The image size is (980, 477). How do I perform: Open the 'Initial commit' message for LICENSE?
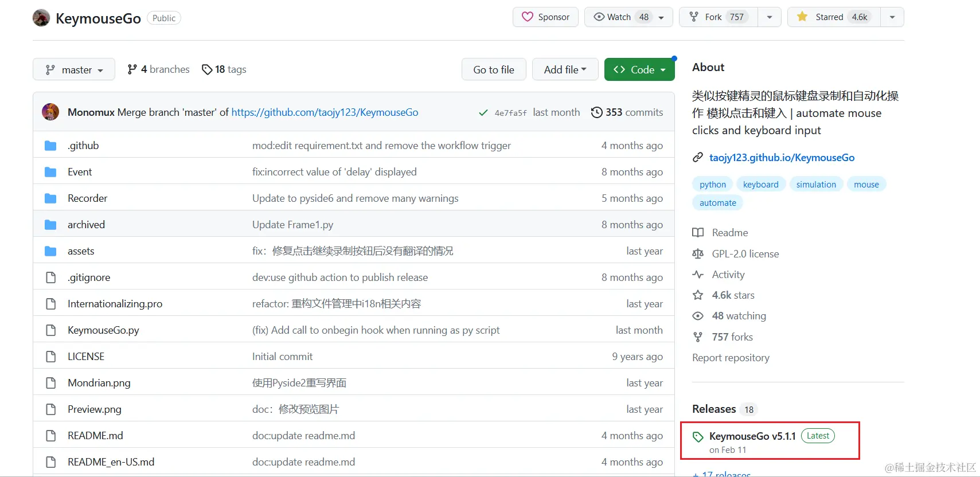tap(282, 357)
